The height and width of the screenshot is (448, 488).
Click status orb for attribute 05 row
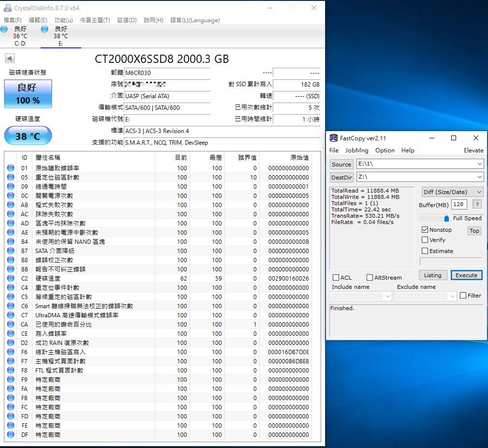tap(11, 177)
